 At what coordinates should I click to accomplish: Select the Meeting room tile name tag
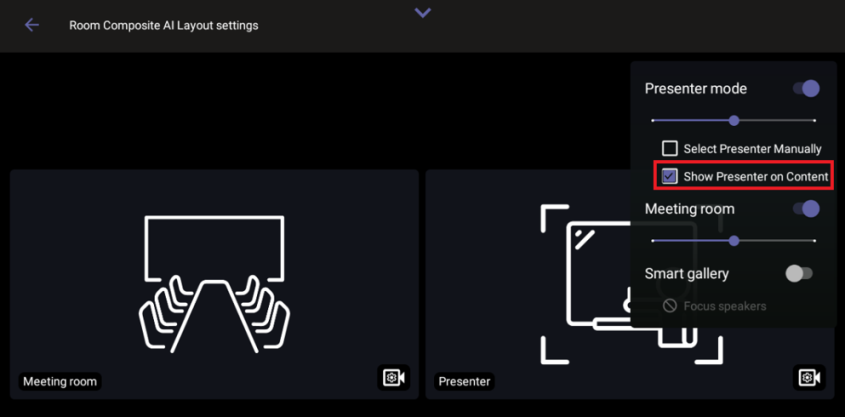coord(60,381)
